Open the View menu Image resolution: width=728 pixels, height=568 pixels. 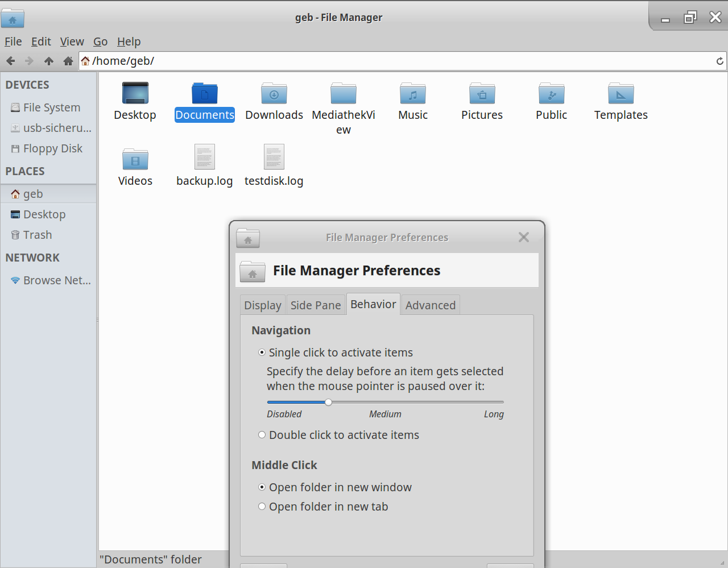click(x=72, y=42)
